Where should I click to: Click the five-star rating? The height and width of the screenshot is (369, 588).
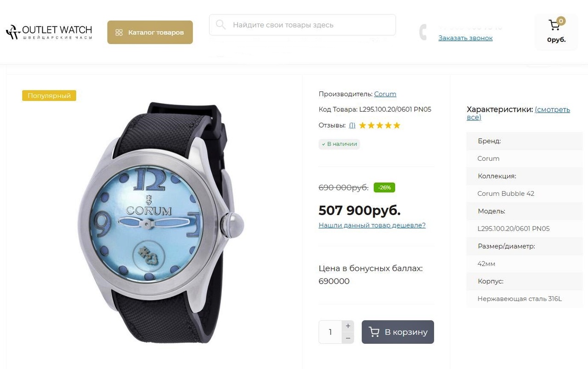379,125
